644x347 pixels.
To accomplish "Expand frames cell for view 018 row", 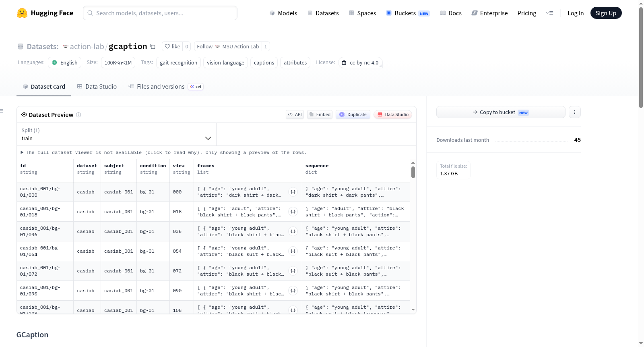I will click(x=293, y=212).
